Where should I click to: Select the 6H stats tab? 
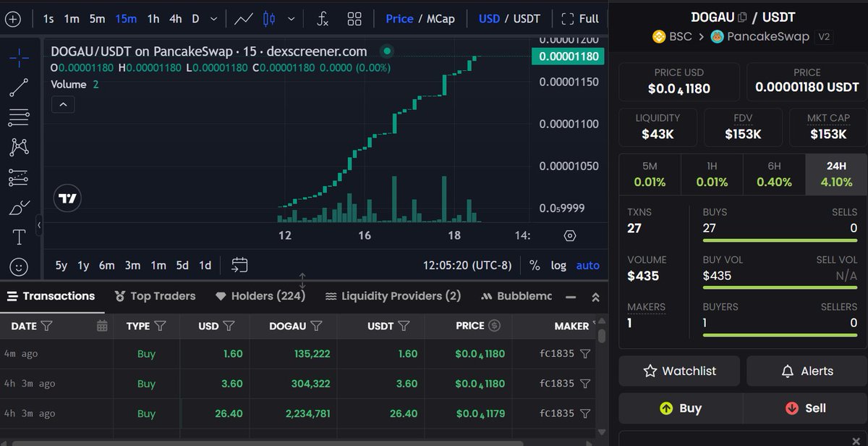coord(774,174)
